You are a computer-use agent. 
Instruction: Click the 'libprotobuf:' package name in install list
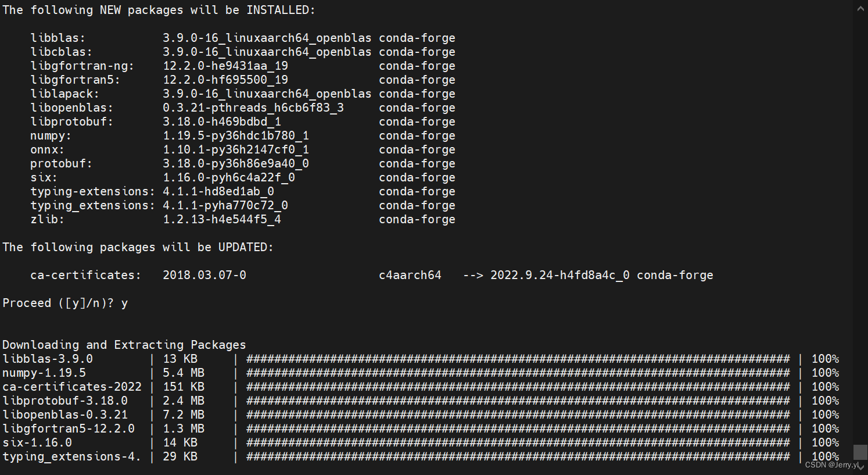tap(72, 122)
